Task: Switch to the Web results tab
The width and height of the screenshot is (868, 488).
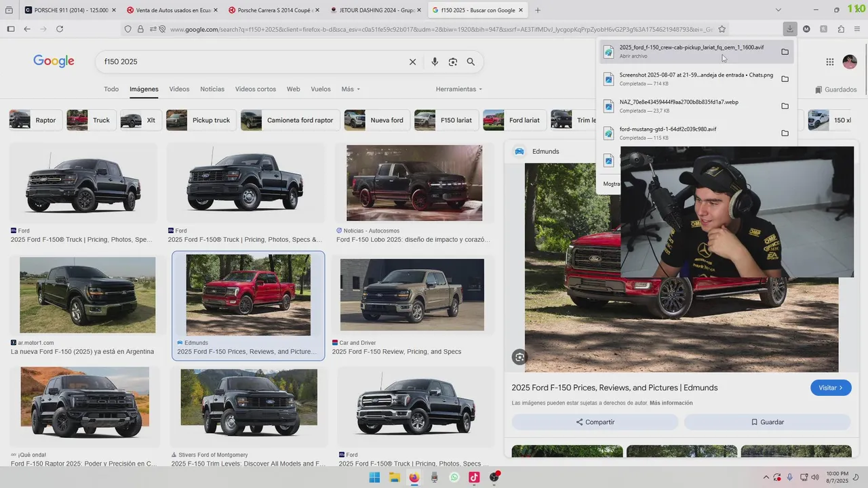Action: pos(293,89)
